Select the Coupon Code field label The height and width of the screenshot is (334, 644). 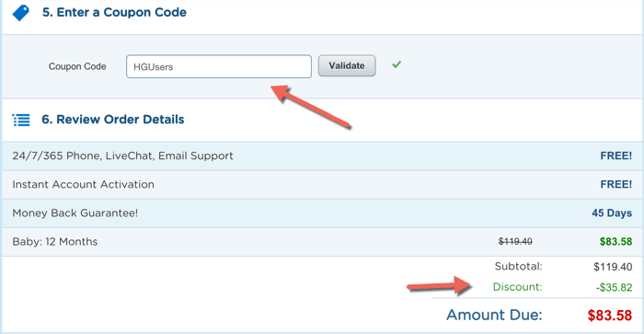pyautogui.click(x=77, y=66)
